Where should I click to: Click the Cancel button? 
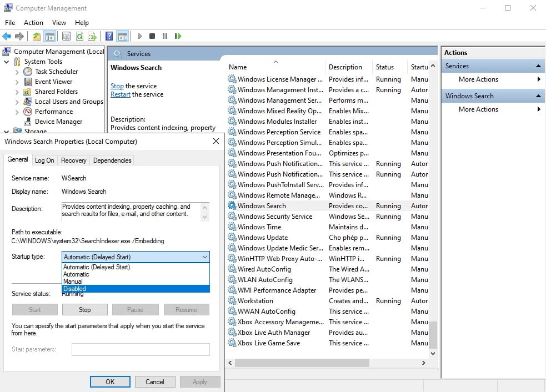154,381
